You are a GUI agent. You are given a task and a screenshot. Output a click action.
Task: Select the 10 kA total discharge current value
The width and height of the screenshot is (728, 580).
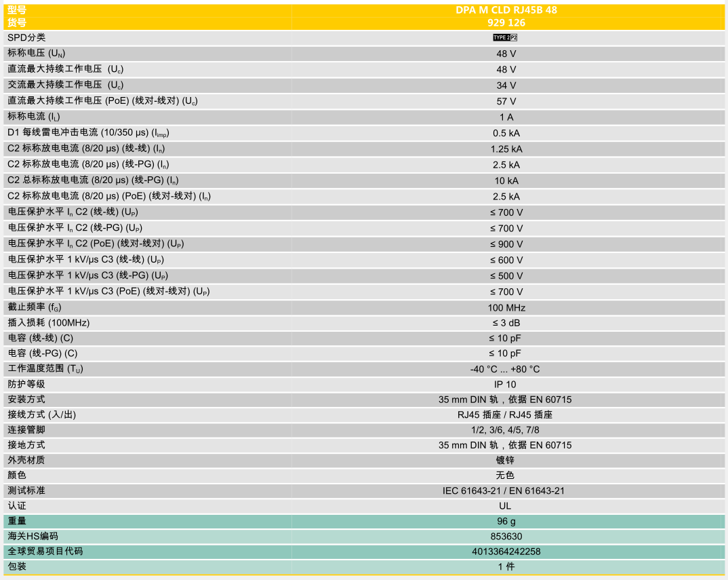[506, 180]
